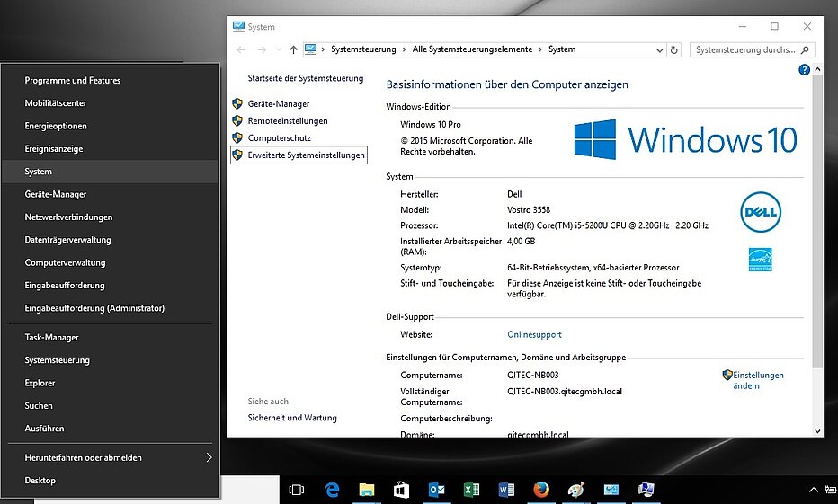Open Paint from the taskbar

pyautogui.click(x=576, y=490)
